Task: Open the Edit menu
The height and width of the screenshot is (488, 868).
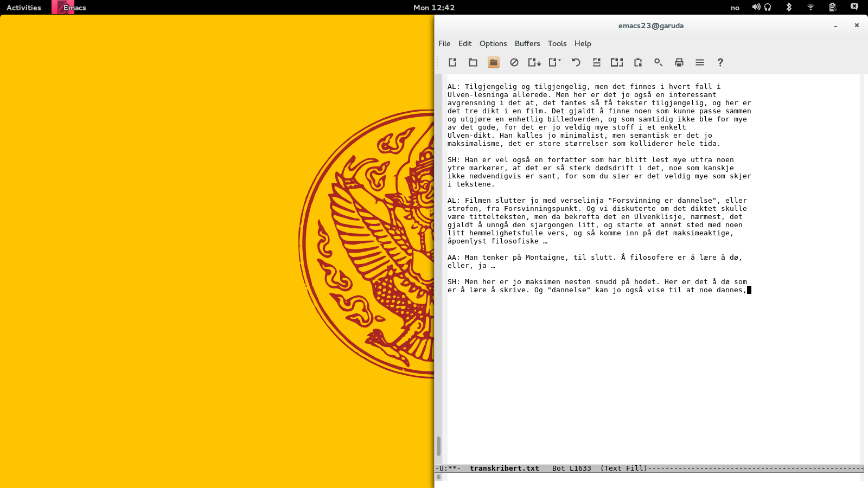Action: (465, 43)
